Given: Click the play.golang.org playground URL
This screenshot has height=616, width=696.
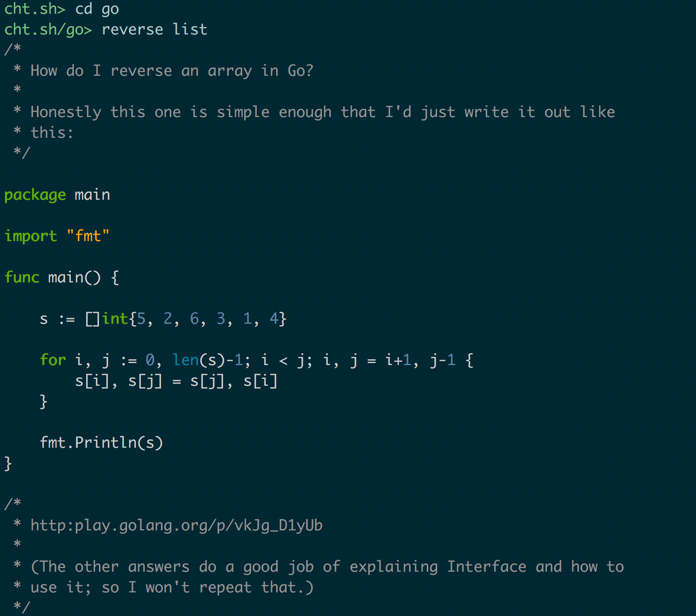Looking at the screenshot, I should (x=176, y=525).
